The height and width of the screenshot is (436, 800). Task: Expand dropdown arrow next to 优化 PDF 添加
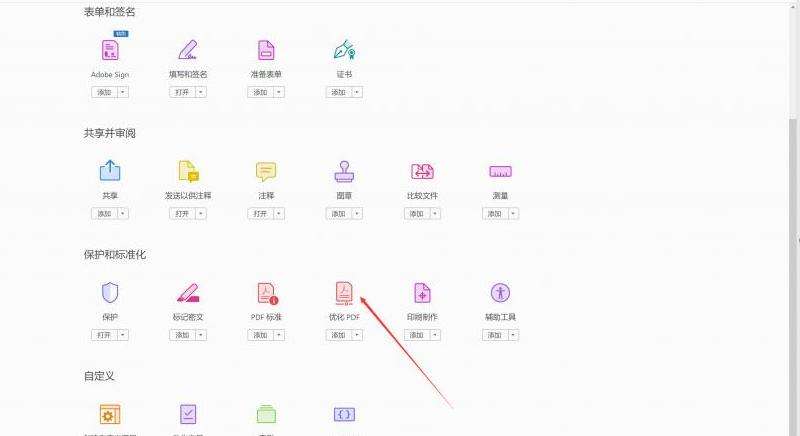pyautogui.click(x=357, y=335)
